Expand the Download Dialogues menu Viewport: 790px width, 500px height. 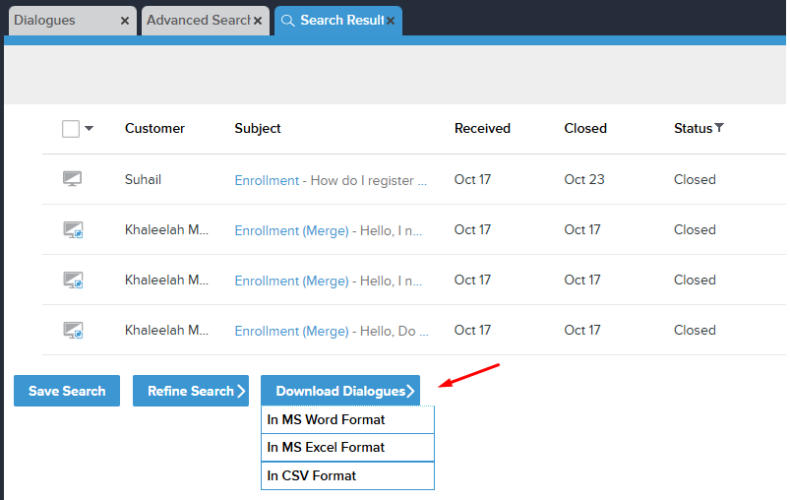pos(340,391)
